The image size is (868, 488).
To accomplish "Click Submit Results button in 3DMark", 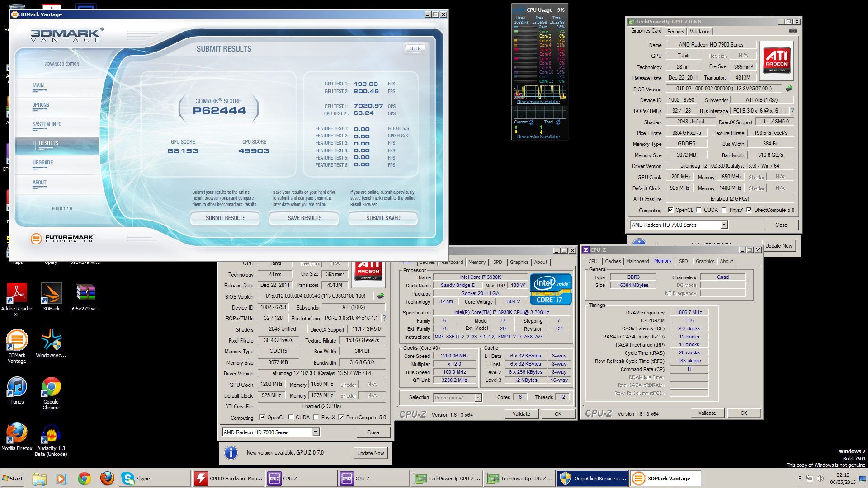I will (225, 218).
